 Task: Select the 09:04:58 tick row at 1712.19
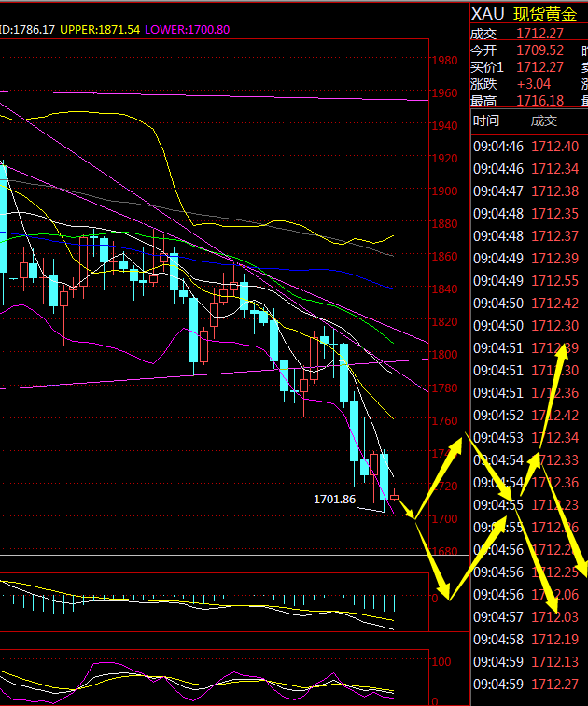(525, 640)
